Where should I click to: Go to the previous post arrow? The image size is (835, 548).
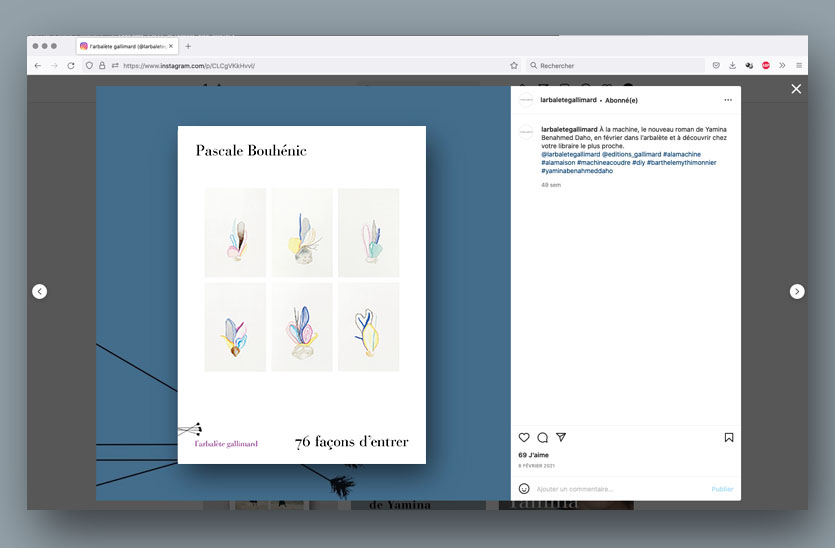coord(39,291)
